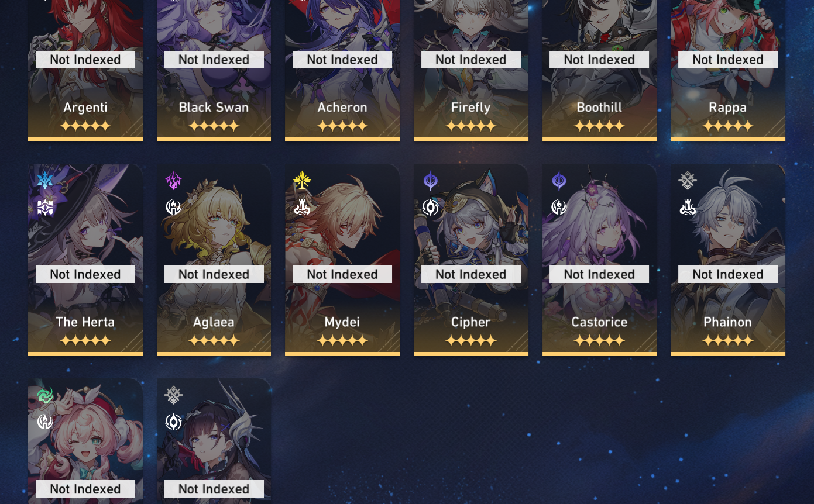
Task: Click the Erudition path icon on The Herta's card
Action: tap(45, 207)
